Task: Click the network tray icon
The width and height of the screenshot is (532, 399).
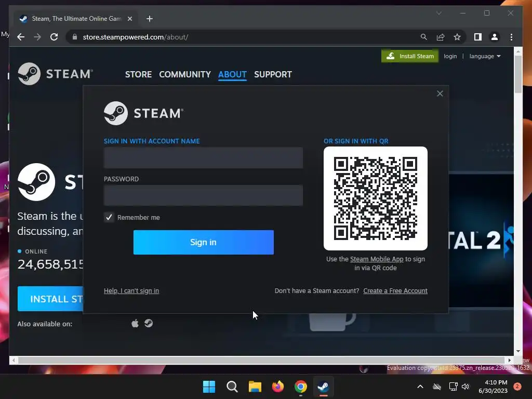Action: (453, 387)
